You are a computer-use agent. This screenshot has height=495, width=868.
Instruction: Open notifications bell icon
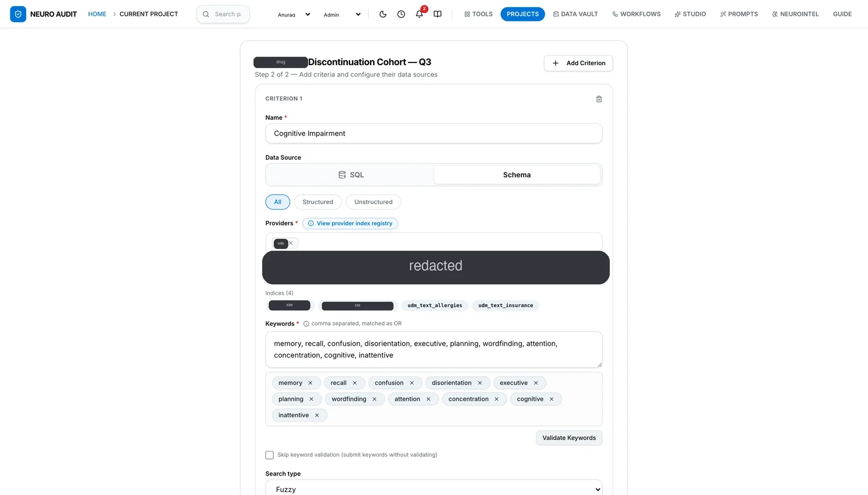[419, 14]
